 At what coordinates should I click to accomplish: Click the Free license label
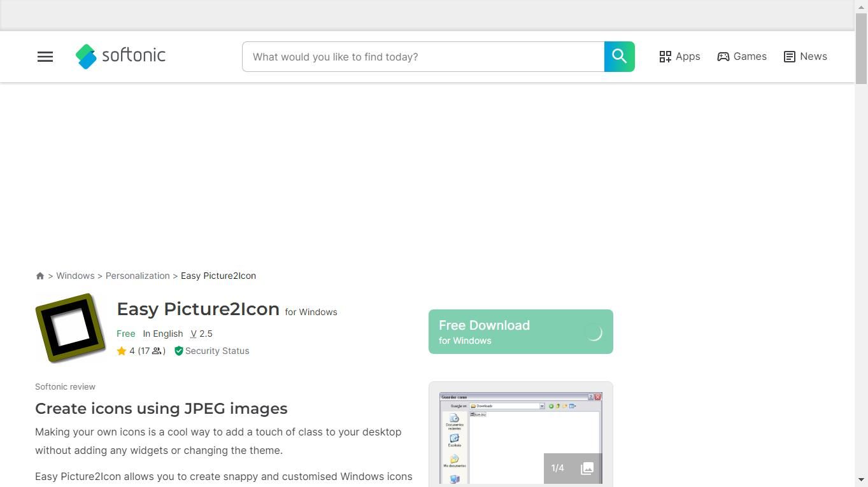[126, 334]
